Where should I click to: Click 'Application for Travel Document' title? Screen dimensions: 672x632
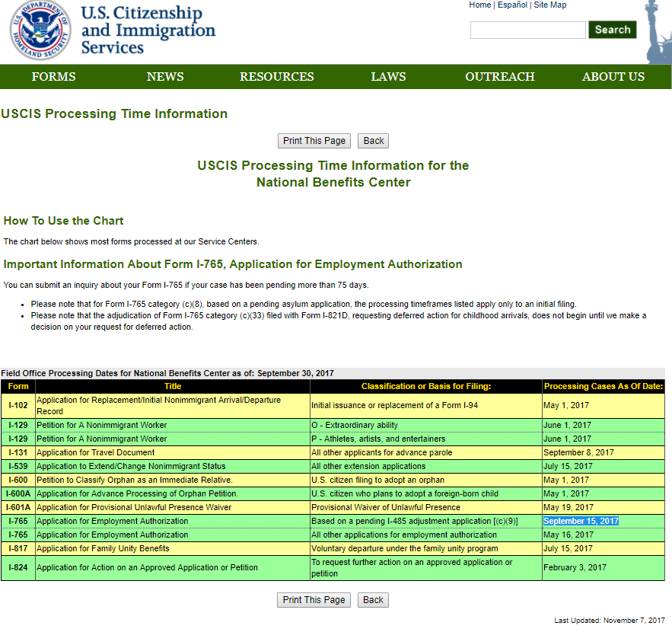tap(96, 453)
